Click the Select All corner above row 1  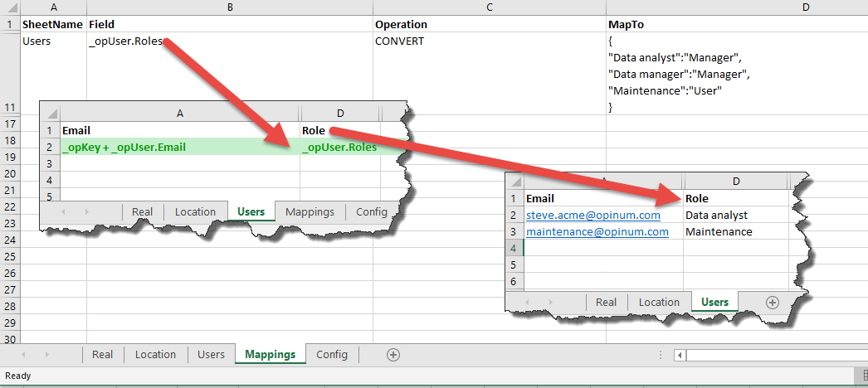click(9, 7)
